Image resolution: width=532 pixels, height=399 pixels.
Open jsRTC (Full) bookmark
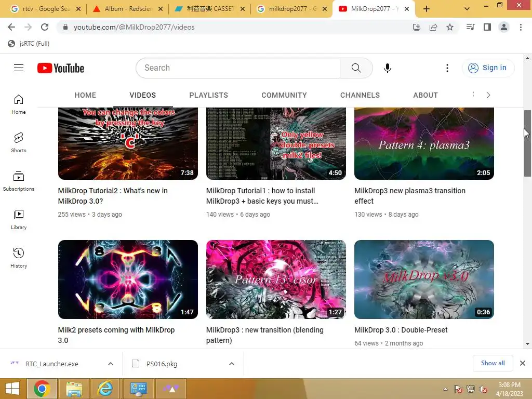click(x=29, y=44)
